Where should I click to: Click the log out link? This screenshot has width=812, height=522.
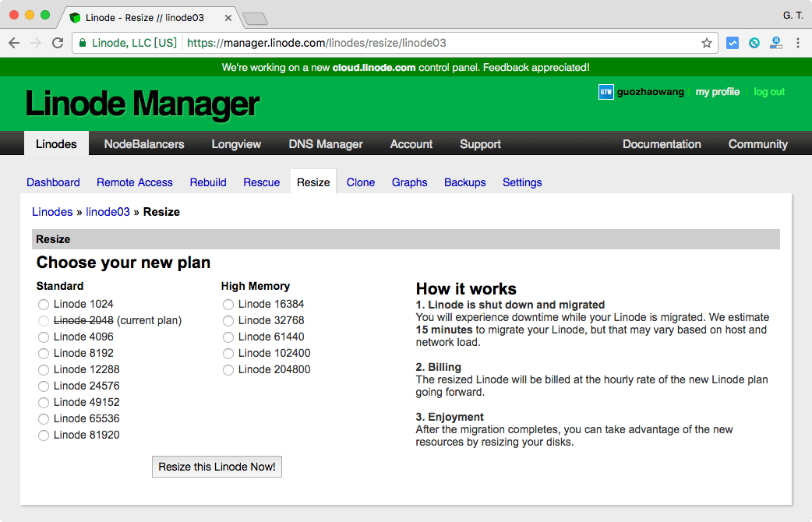(768, 92)
